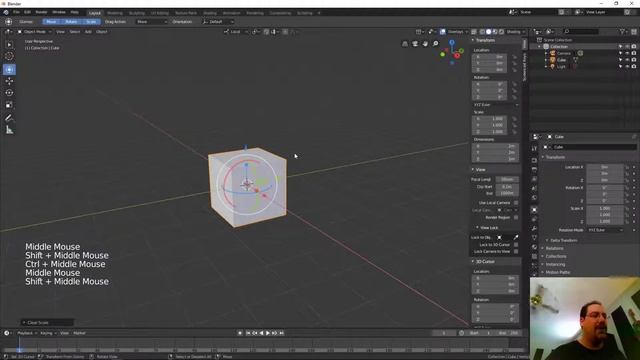Image resolution: width=640 pixels, height=360 pixels.
Task: Expand the Relations section
Action: click(554, 248)
